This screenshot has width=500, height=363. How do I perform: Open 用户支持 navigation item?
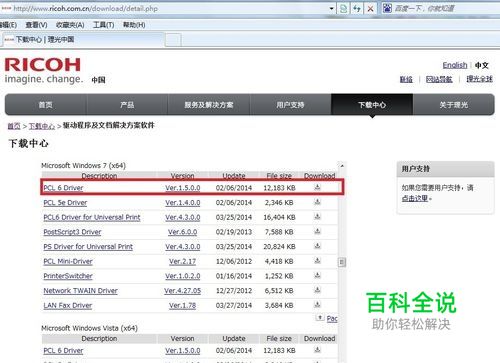click(290, 105)
